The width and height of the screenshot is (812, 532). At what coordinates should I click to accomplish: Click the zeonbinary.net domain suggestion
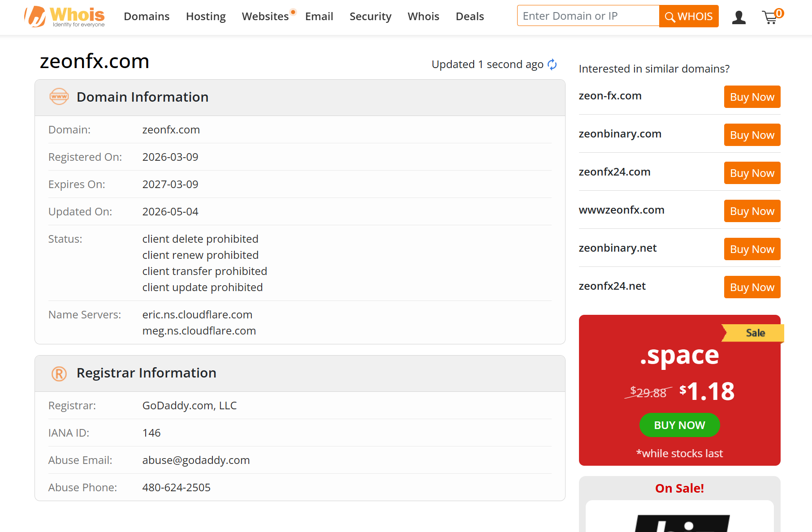pyautogui.click(x=618, y=248)
